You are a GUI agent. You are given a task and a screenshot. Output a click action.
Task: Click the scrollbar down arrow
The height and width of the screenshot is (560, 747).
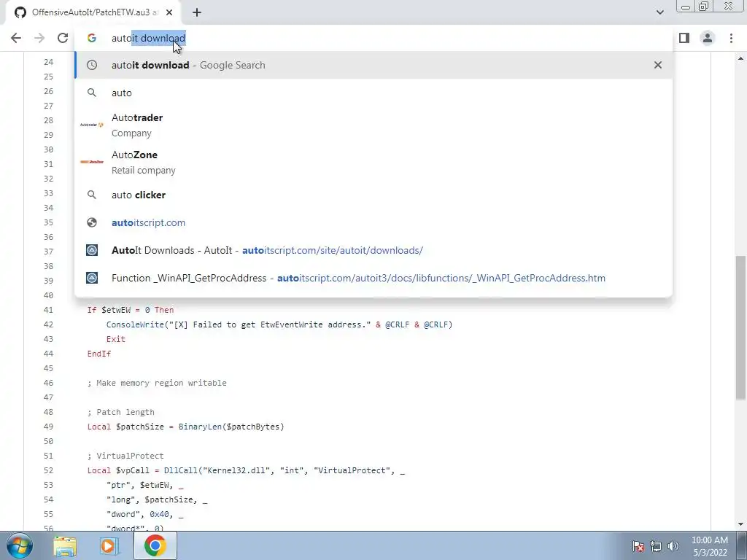740,524
